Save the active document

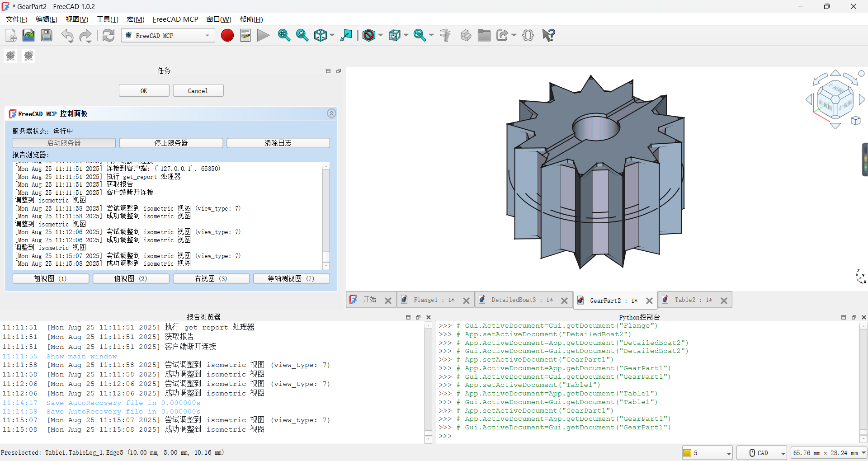tap(47, 35)
